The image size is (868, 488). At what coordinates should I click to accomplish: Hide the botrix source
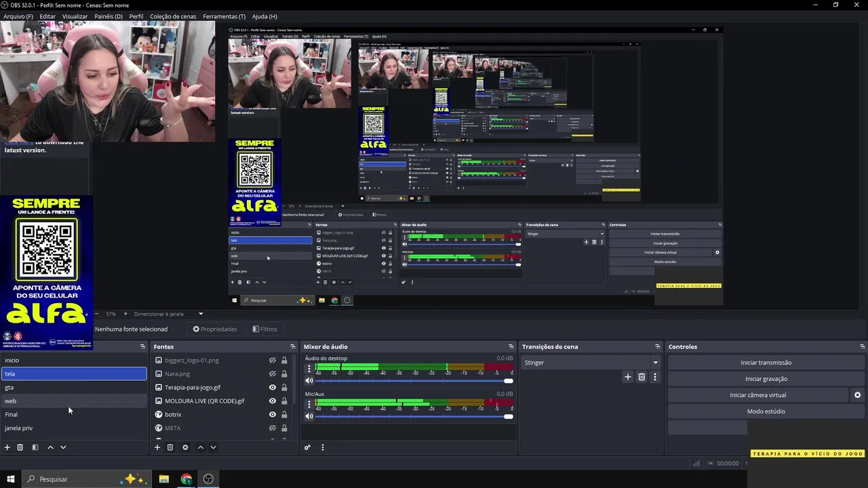[x=273, y=414]
